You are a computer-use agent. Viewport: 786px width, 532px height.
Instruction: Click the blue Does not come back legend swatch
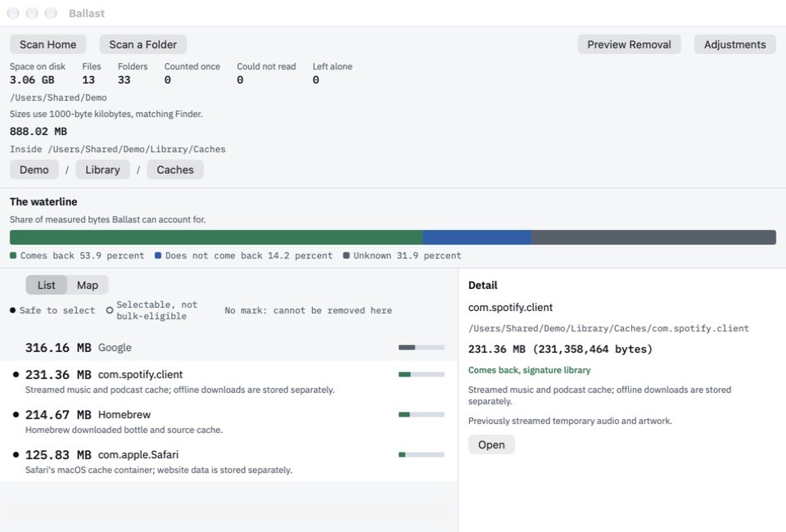point(158,255)
